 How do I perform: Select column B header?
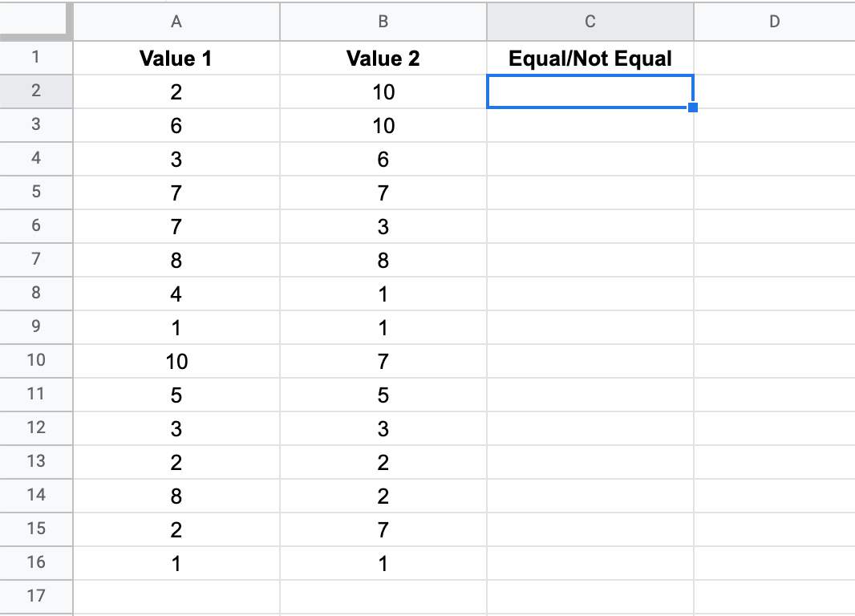(383, 22)
